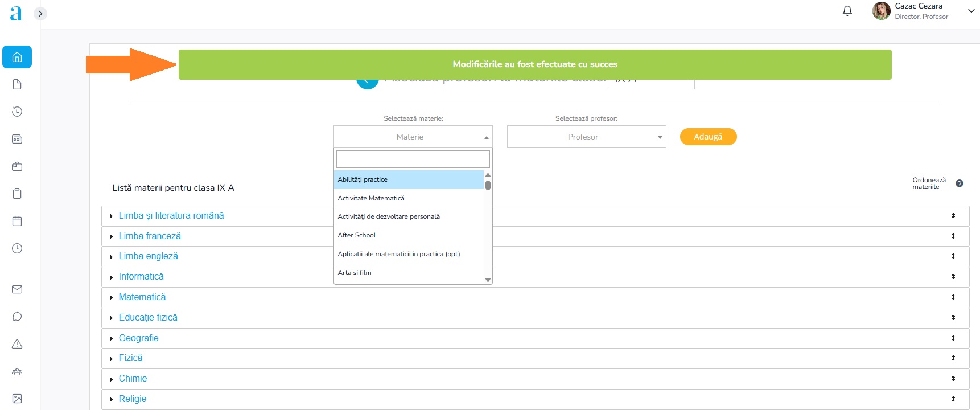Screen dimensions: 980x410
Task: Click the history clock-arrow sidebar icon
Action: click(x=17, y=112)
